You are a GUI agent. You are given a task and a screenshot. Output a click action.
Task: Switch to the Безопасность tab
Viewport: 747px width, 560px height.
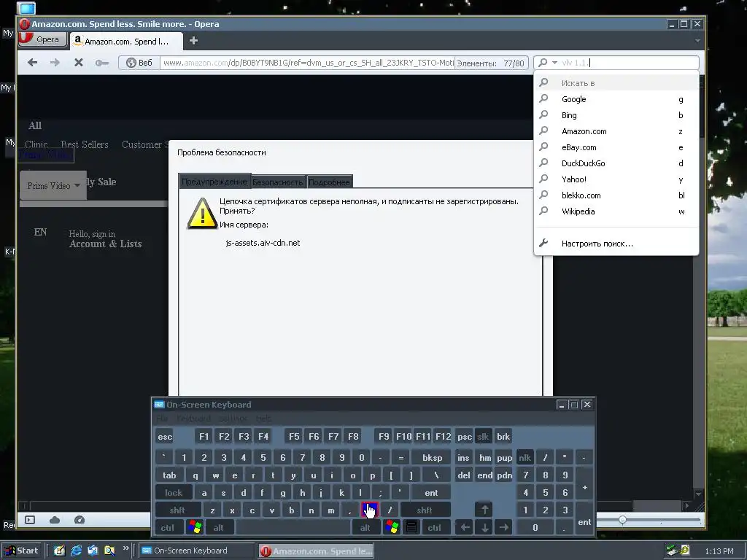pyautogui.click(x=277, y=182)
